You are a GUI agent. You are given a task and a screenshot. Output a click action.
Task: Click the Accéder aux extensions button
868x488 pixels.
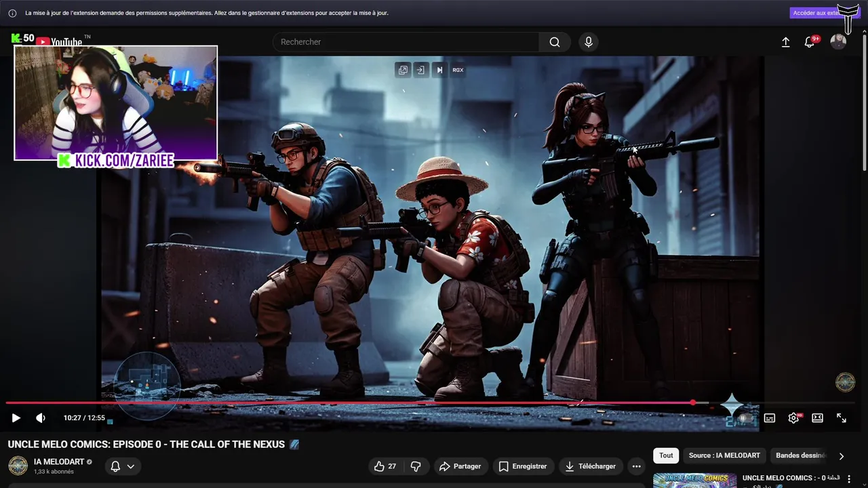pyautogui.click(x=816, y=13)
